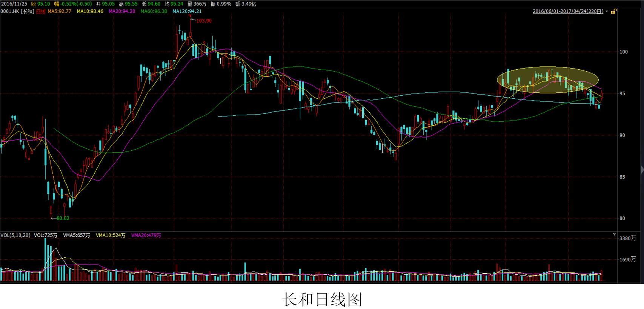This screenshot has height=309, width=644.
Task: Click the 95 price axis label
Action: coord(622,93)
